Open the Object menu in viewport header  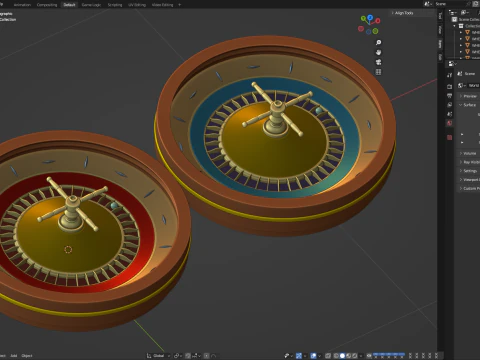pyautogui.click(x=27, y=356)
